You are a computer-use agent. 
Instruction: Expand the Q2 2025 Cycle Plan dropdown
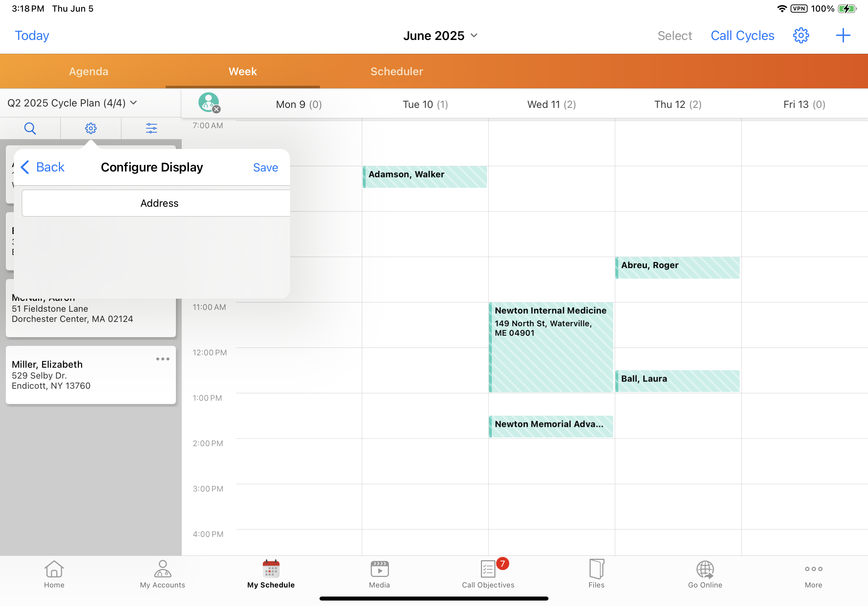point(72,103)
